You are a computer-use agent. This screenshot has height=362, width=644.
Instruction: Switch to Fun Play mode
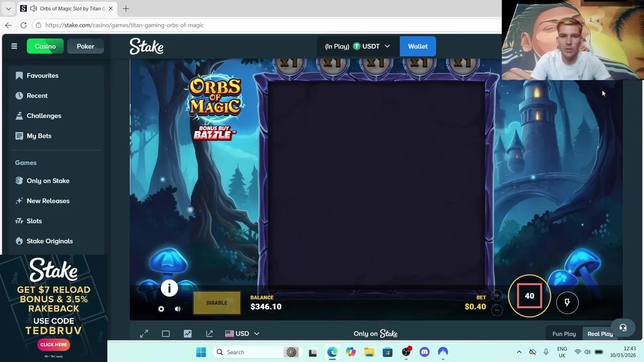point(564,334)
